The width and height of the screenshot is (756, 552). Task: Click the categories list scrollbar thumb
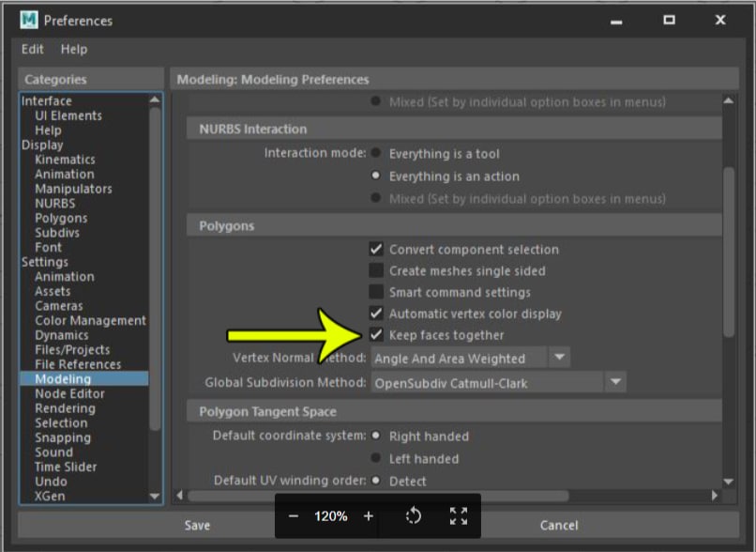[x=155, y=268]
